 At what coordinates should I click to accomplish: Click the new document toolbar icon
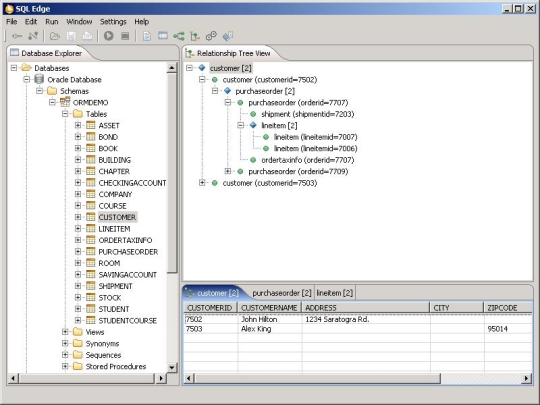pos(147,36)
